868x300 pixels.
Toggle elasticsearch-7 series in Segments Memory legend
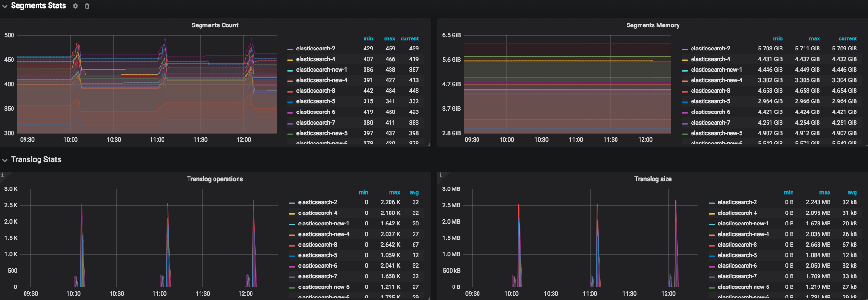710,123
